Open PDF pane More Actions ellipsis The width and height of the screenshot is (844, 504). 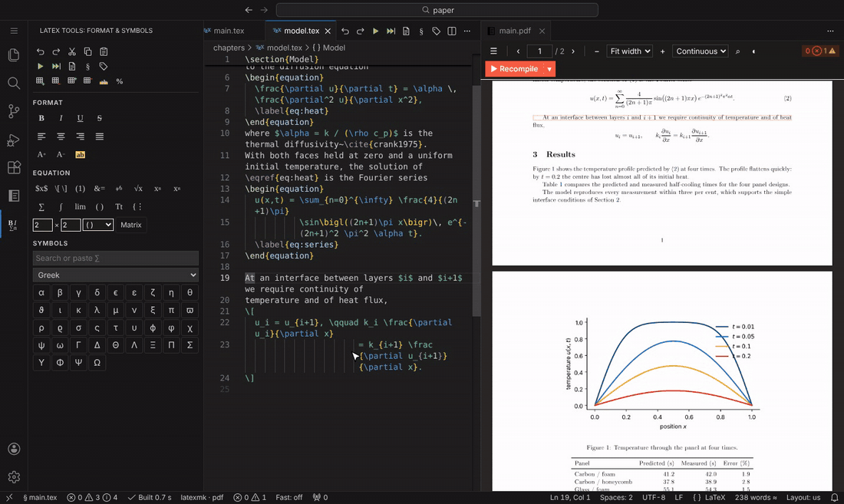[830, 31]
